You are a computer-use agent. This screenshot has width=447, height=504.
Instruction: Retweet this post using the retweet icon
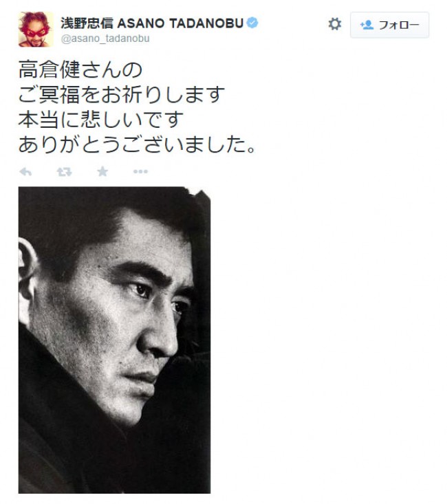point(65,172)
